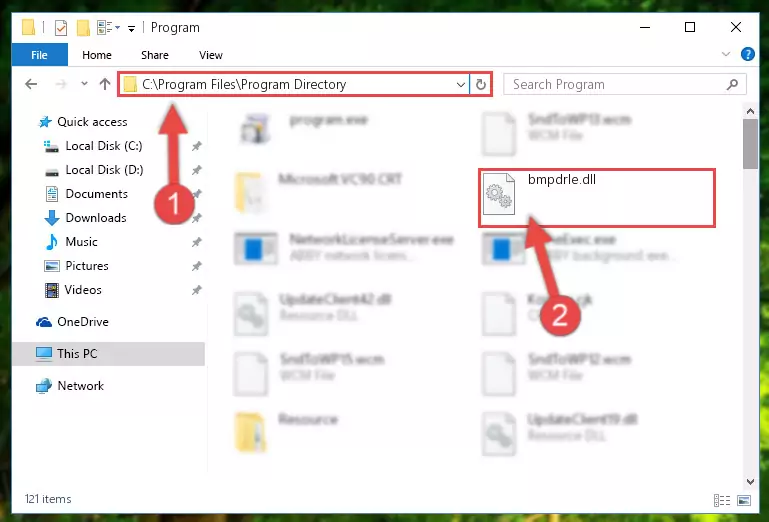This screenshot has height=522, width=769.
Task: Refresh the current folder view
Action: 481,85
